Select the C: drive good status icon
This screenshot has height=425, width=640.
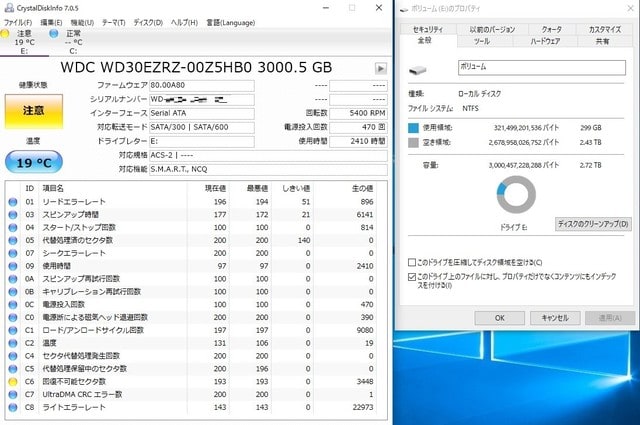[x=53, y=34]
